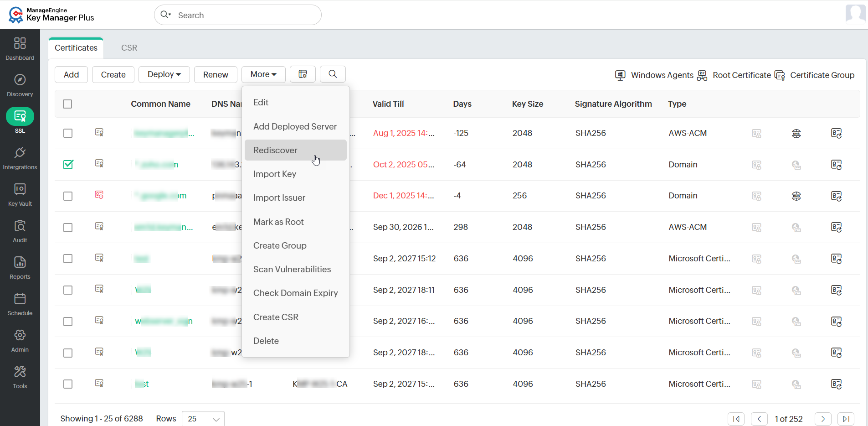
Task: Uncheck the checked Oct 2, 2025 row checkbox
Action: [68, 164]
